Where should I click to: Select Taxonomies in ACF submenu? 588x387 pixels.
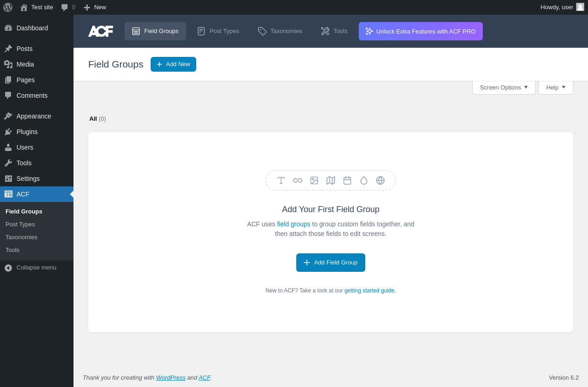tap(22, 237)
